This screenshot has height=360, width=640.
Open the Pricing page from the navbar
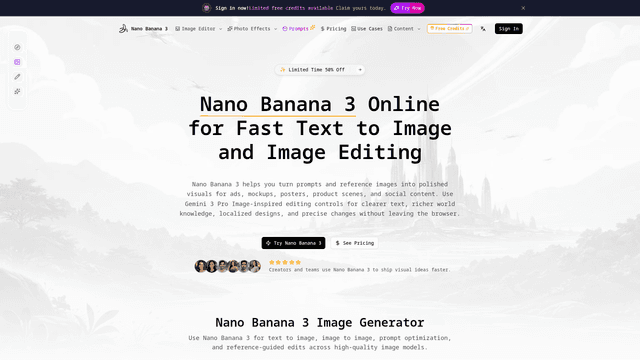point(333,29)
